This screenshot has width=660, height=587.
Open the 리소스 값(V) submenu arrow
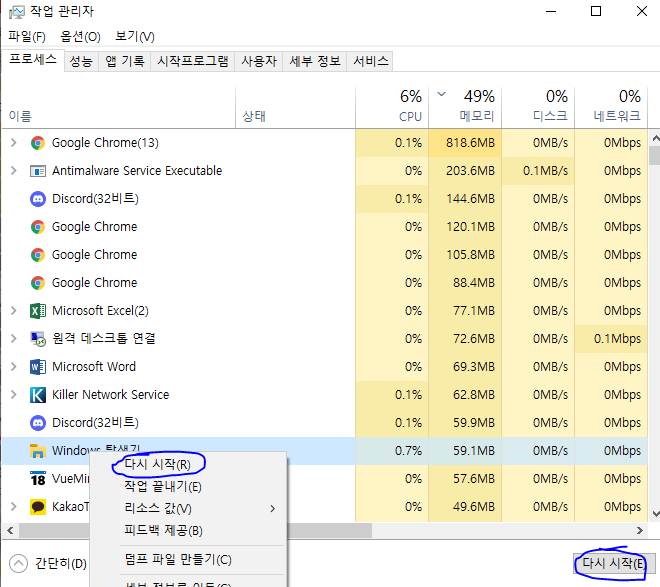(x=273, y=508)
